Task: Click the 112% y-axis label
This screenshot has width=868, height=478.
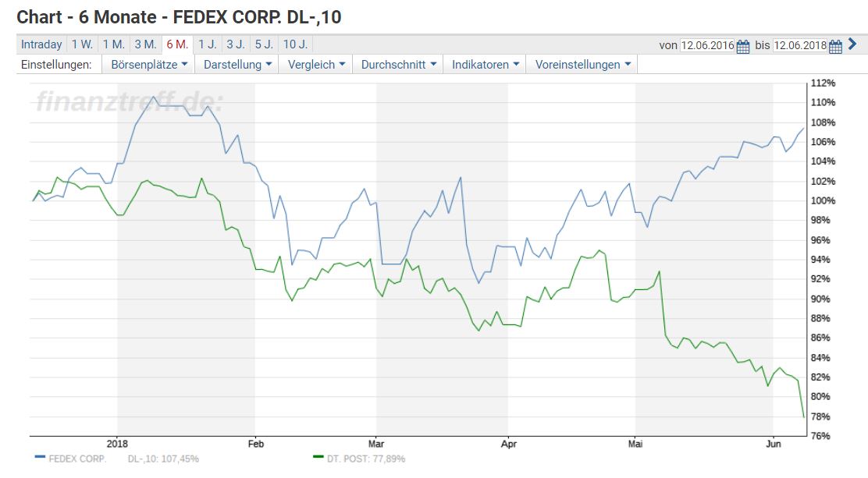Action: click(823, 83)
